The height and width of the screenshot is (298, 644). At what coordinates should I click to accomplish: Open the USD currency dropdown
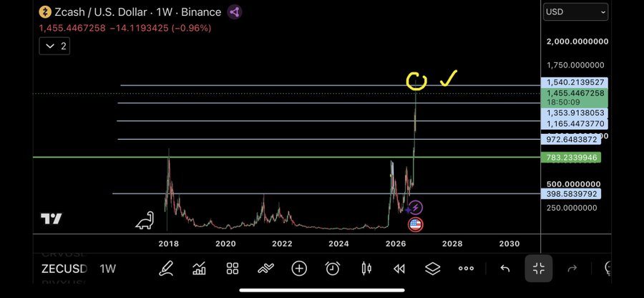click(x=575, y=12)
